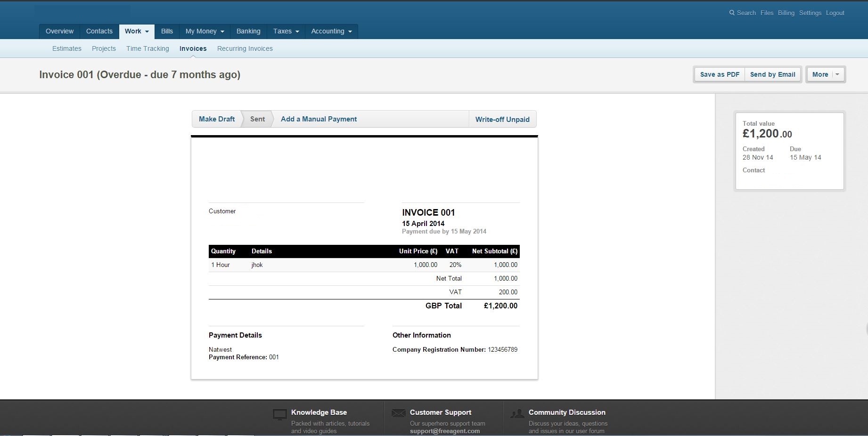Click the Search magnifier icon
868x436 pixels.
pyautogui.click(x=732, y=13)
